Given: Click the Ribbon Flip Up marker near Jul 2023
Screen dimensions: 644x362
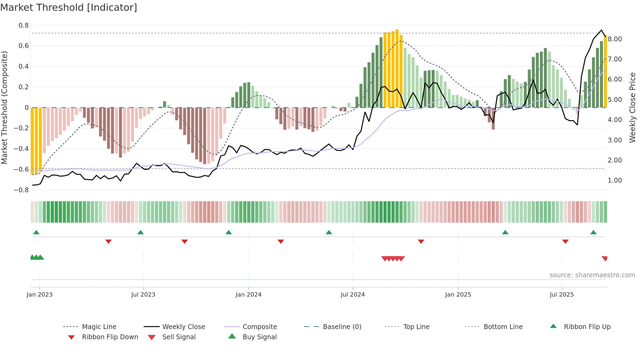Looking at the screenshot, I should [140, 232].
